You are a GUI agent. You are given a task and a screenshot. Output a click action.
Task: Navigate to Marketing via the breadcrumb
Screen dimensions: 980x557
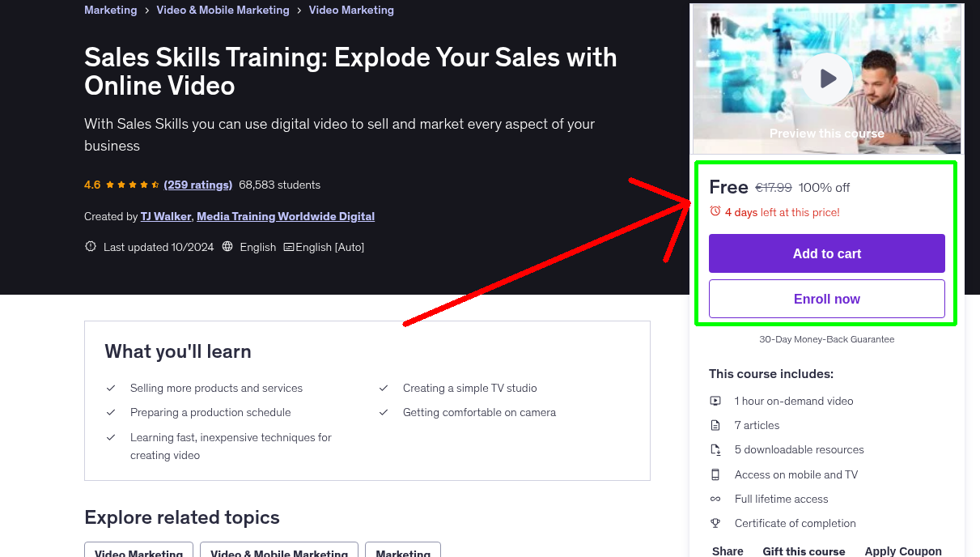(111, 10)
